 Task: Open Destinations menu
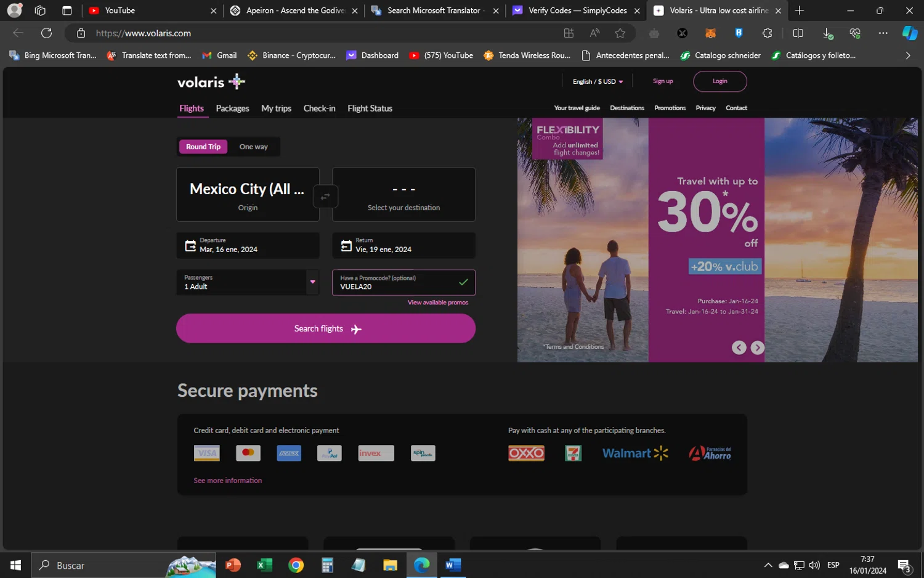click(x=627, y=108)
